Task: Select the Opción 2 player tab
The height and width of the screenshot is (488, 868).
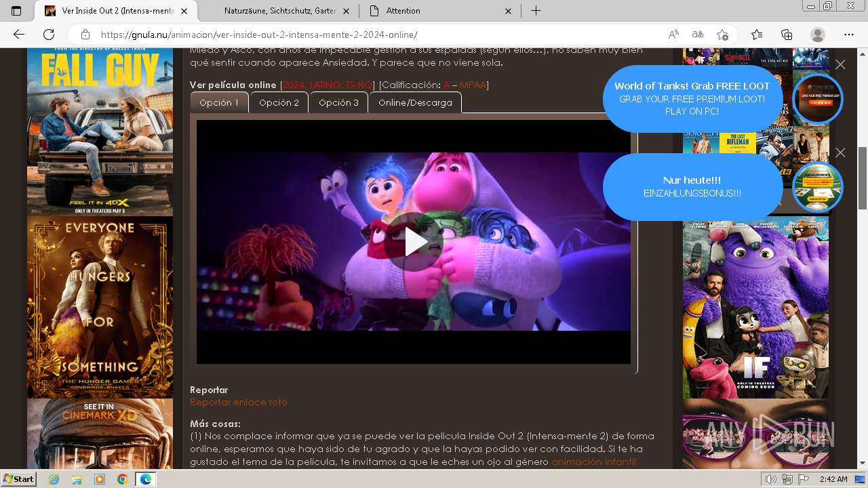Action: click(279, 102)
